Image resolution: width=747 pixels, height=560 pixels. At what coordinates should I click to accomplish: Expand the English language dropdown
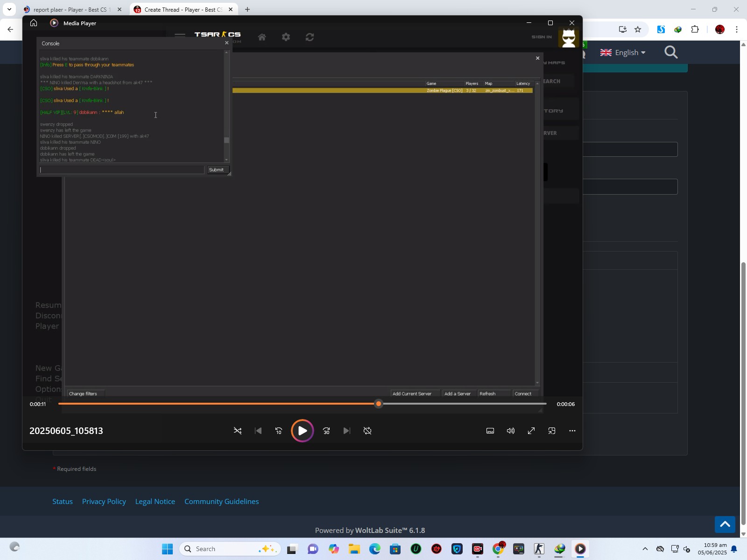[623, 52]
